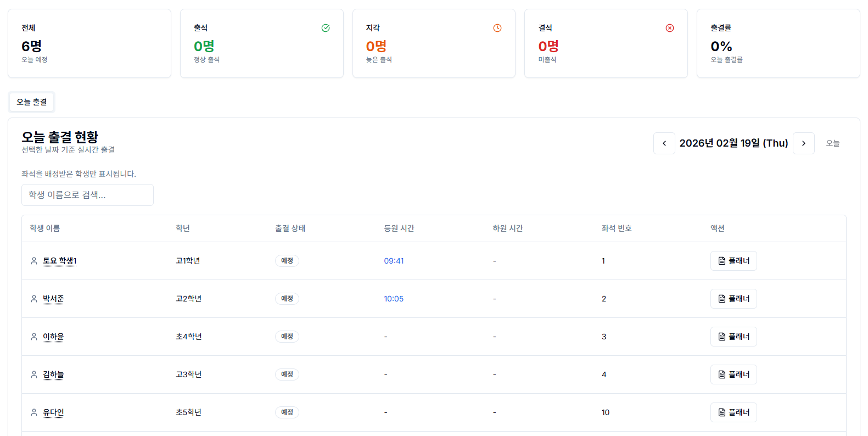Screen dimensions: 868x436
Task: Open 플래너 for 박서준
Action: (x=733, y=299)
